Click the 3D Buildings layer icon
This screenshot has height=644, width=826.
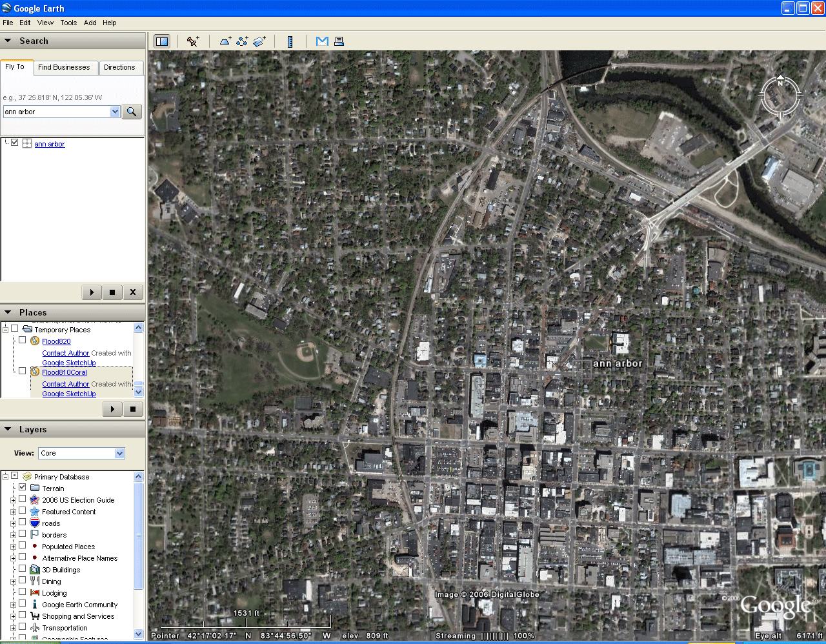click(x=35, y=569)
